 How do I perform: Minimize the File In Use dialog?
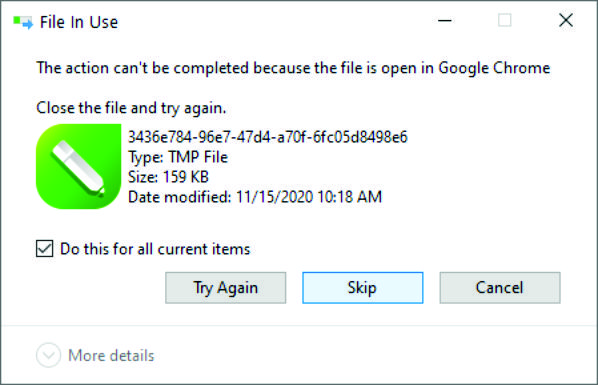445,21
